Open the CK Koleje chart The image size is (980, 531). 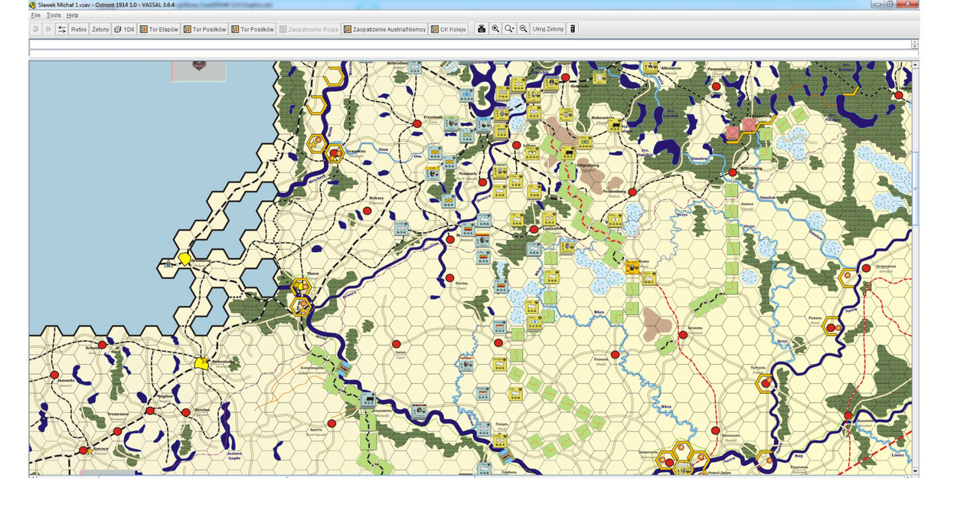pos(449,29)
